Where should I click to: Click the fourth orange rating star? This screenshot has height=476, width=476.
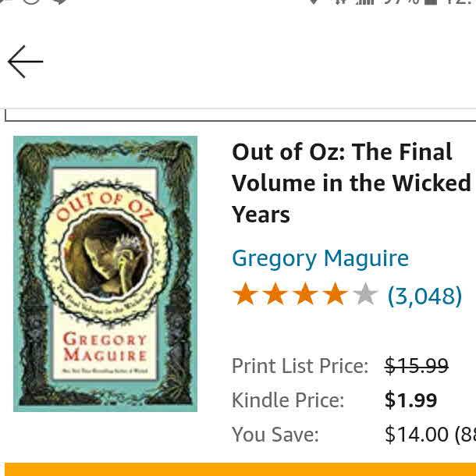coord(335,295)
